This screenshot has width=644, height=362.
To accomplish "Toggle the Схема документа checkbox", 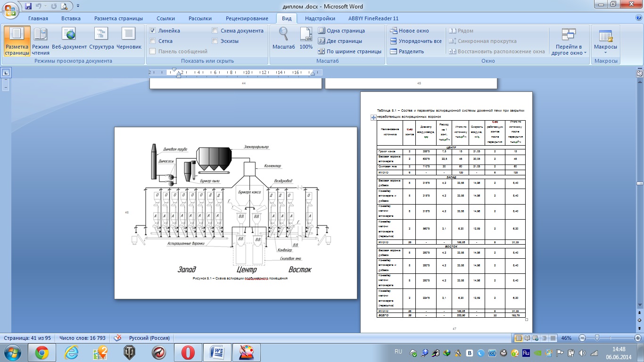I will 215,31.
